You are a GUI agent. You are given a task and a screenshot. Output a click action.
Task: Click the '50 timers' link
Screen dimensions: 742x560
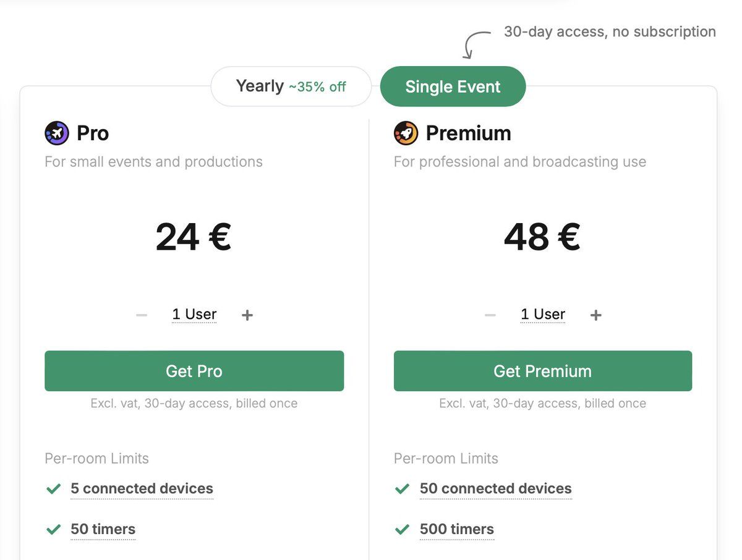click(103, 530)
